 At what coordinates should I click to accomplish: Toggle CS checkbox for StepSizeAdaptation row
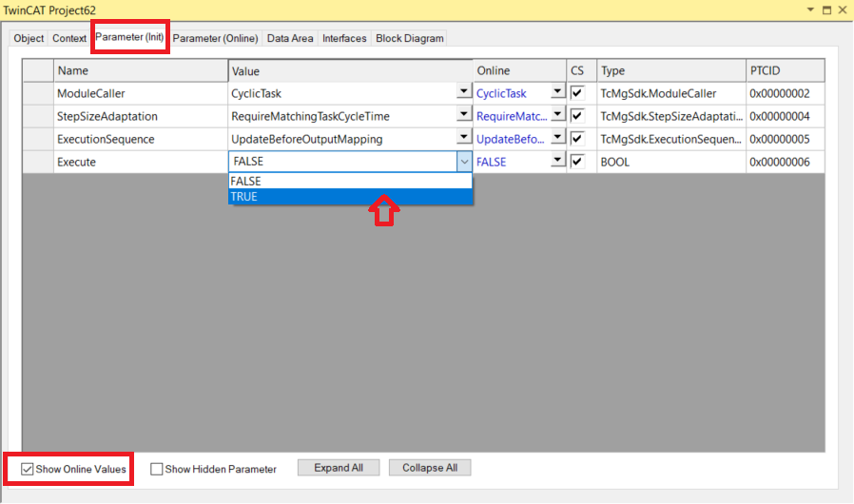(x=577, y=115)
